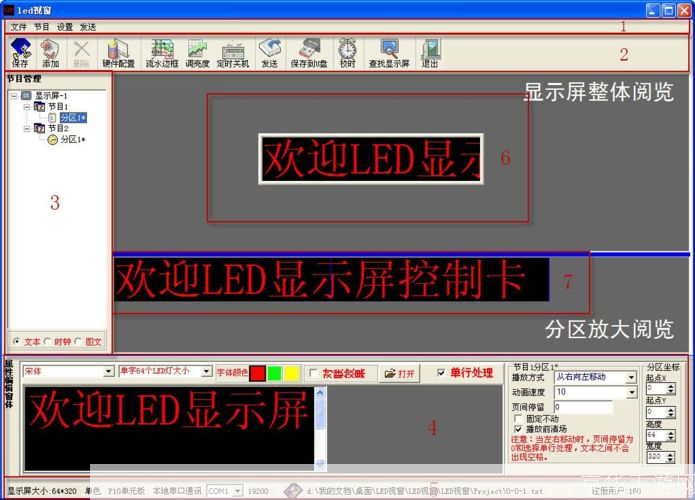Open the 设置 menu
Viewport: 695px width, 500px height.
pos(65,27)
